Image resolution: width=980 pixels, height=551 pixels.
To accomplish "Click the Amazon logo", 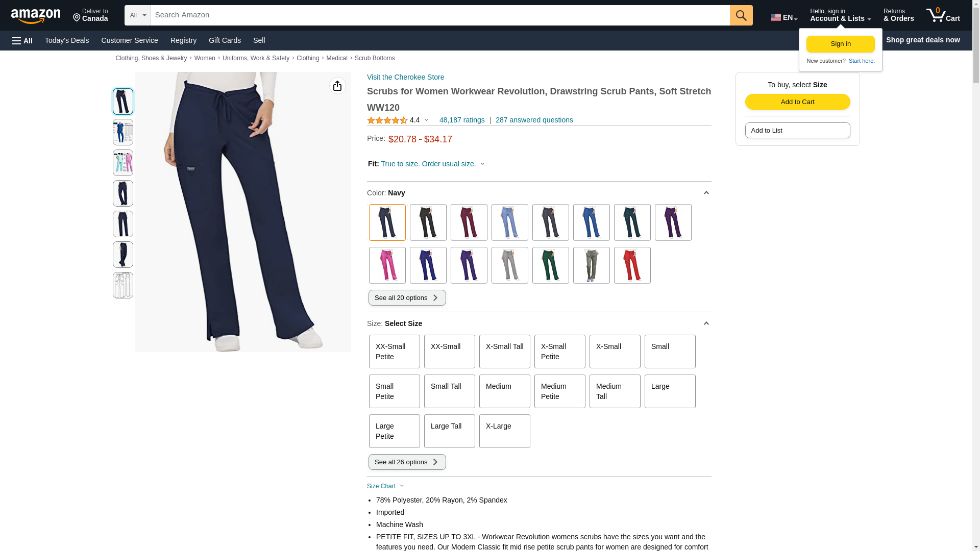I will point(36,16).
